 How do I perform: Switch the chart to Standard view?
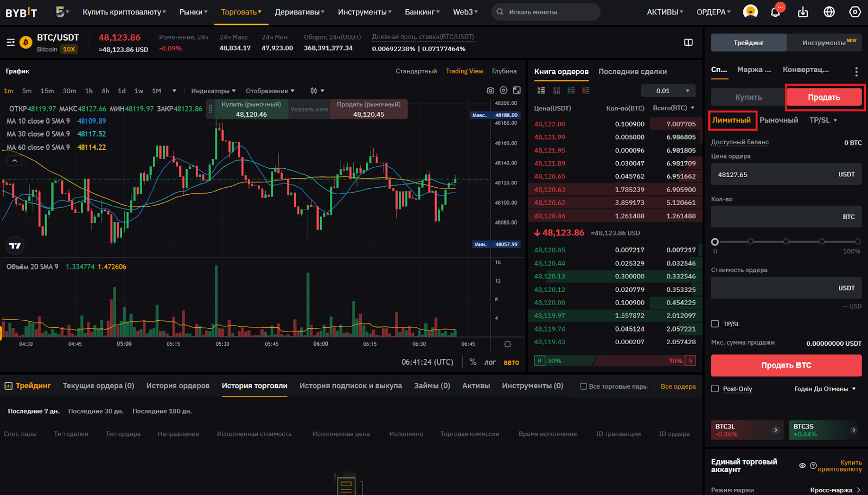click(x=416, y=71)
